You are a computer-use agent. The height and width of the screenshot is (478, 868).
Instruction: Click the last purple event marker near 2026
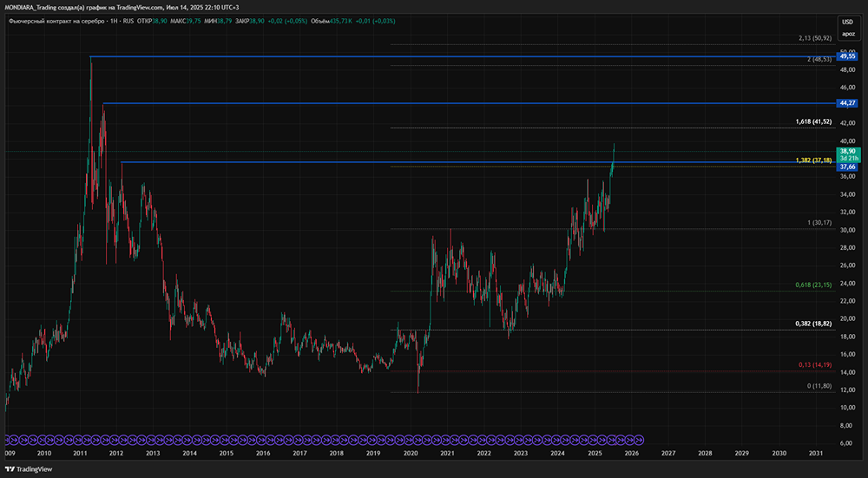[x=639, y=439]
